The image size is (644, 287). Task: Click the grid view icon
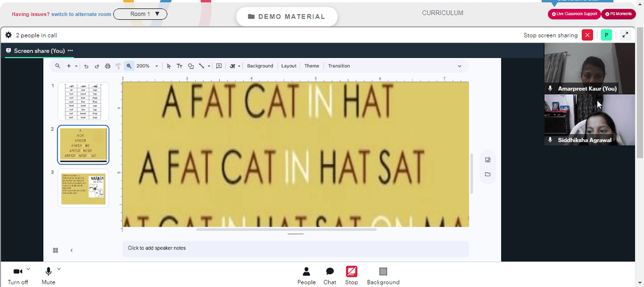tap(55, 250)
